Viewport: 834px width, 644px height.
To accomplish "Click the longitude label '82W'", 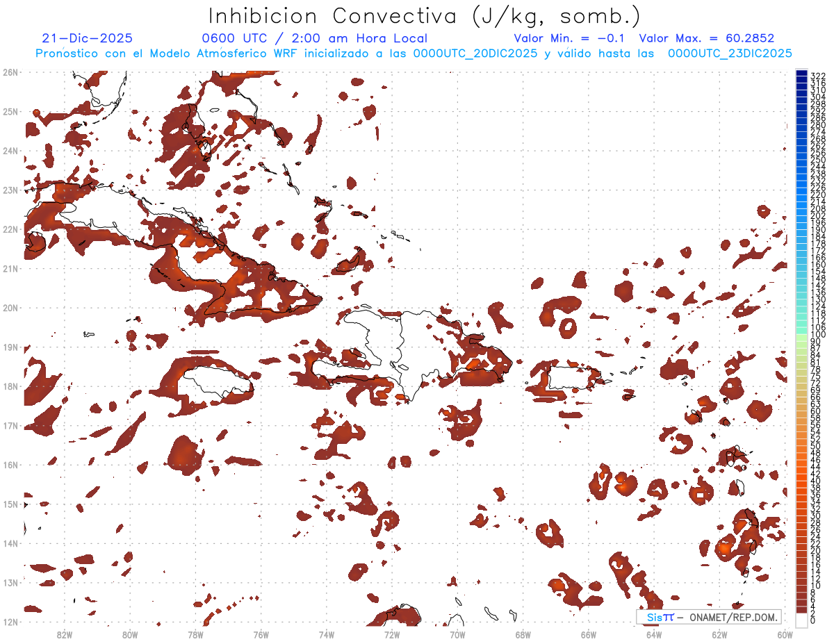I will pos(64,634).
